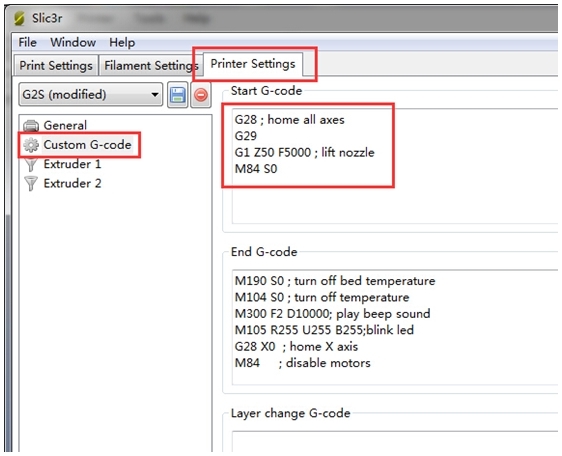
Task: Switch to the Filament Settings tab
Action: (x=151, y=66)
